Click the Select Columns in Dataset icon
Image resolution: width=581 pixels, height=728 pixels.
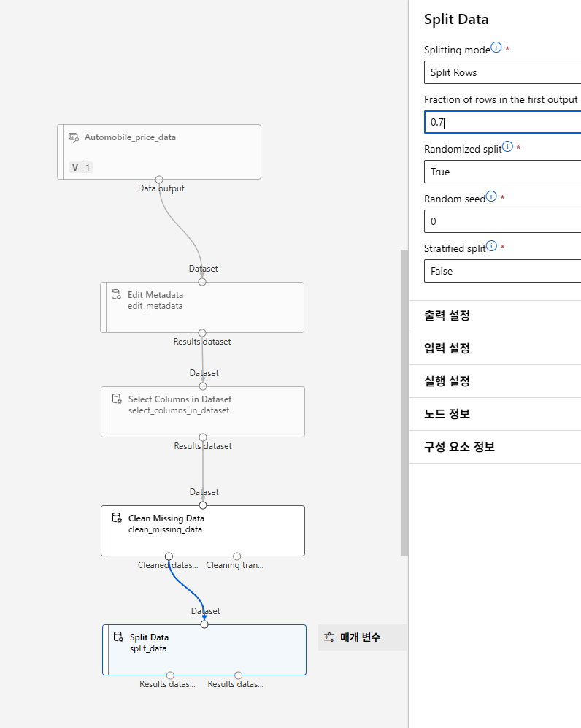point(117,399)
